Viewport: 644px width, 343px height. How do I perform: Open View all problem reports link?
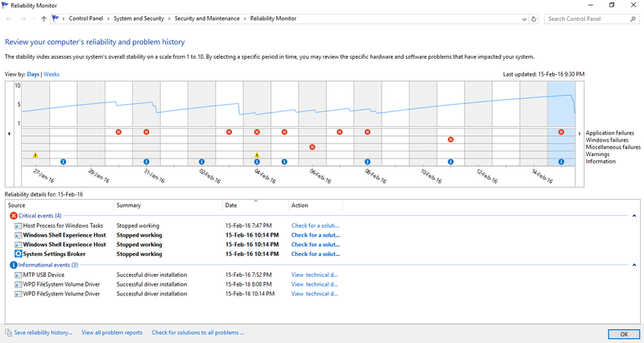pos(112,333)
